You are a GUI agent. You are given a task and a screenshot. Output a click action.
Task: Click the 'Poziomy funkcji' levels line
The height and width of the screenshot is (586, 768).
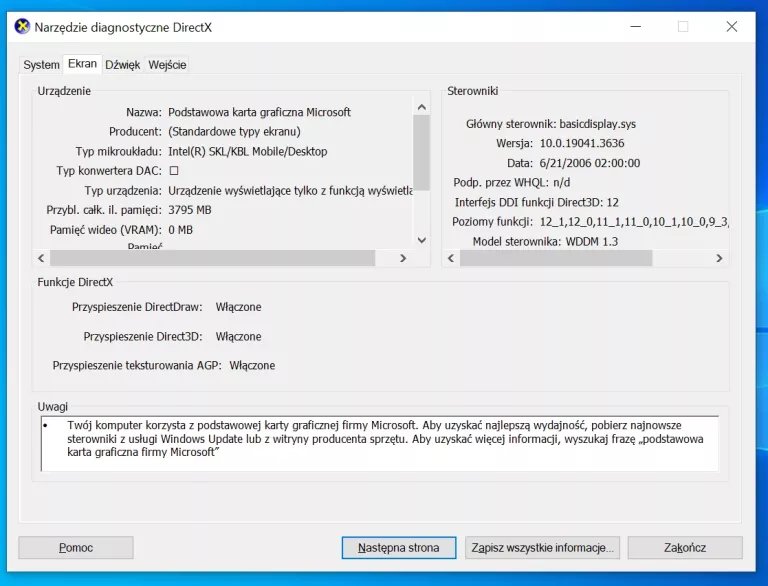pyautogui.click(x=590, y=222)
